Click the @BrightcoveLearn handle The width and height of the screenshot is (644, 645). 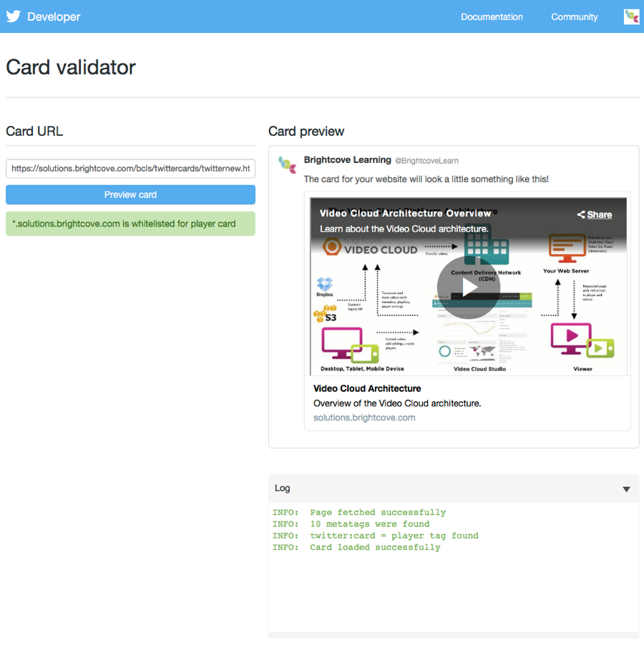point(426,161)
